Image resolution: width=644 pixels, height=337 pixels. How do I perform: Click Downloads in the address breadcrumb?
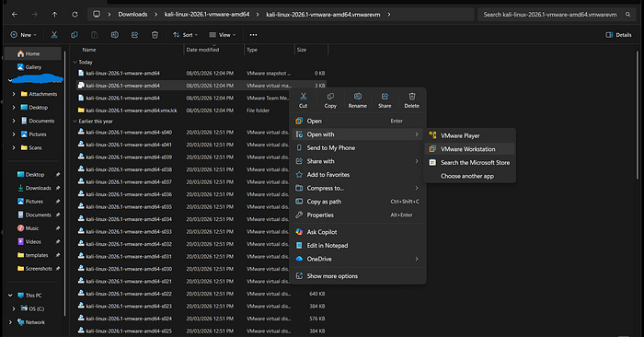click(132, 15)
